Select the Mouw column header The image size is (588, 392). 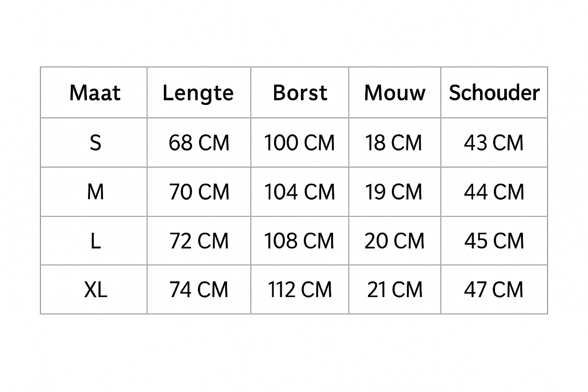[395, 93]
